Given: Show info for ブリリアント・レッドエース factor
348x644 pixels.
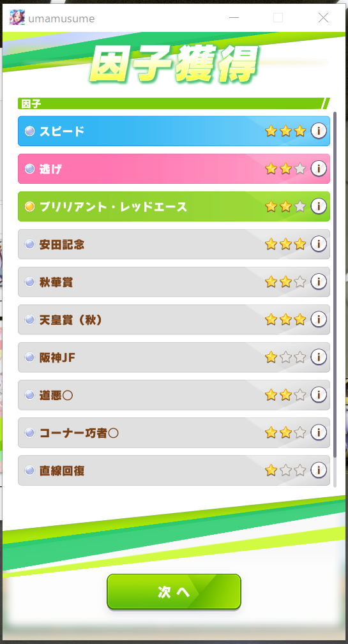Looking at the screenshot, I should coord(319,206).
